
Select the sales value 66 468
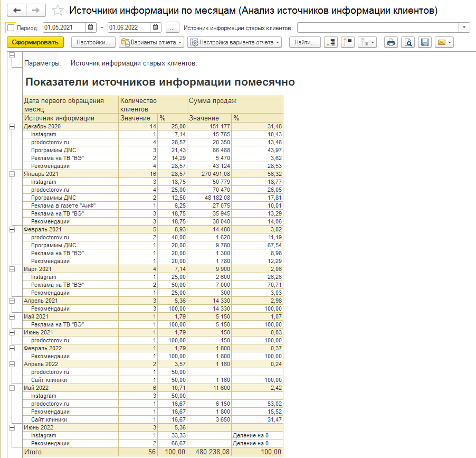click(x=221, y=150)
